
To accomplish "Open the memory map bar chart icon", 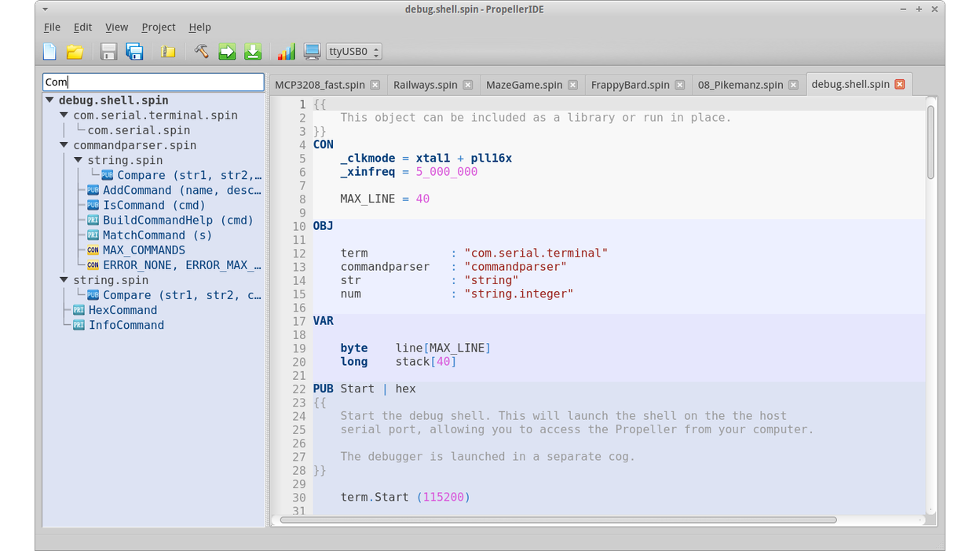I will (x=287, y=52).
